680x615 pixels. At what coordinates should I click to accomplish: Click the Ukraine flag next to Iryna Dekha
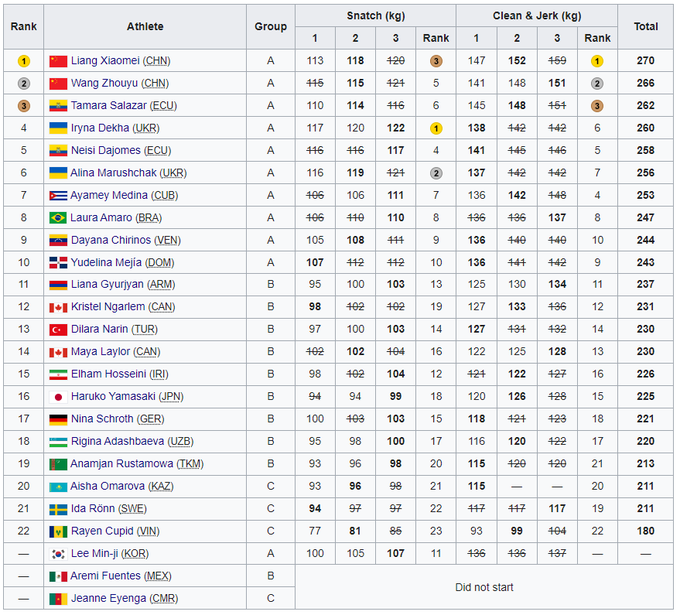click(x=58, y=128)
